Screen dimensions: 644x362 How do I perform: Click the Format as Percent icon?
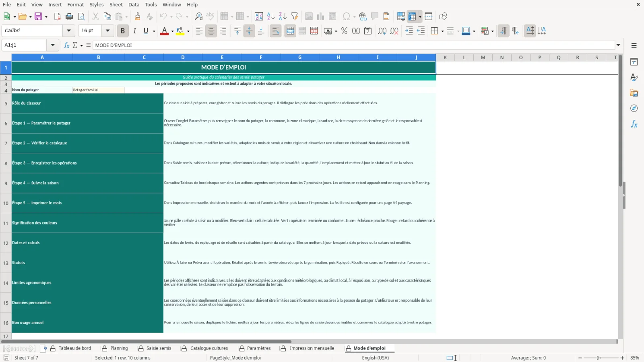[344, 31]
